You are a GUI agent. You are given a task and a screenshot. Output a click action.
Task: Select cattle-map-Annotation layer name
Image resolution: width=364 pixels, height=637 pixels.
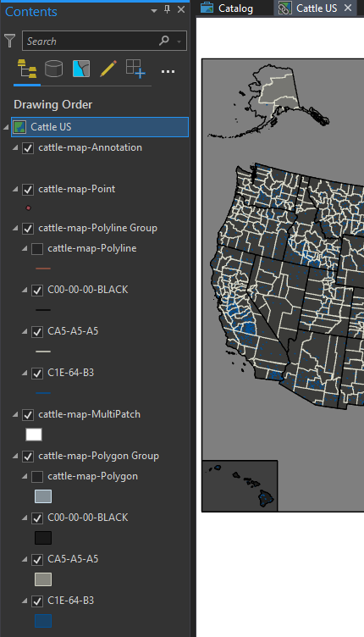(90, 147)
